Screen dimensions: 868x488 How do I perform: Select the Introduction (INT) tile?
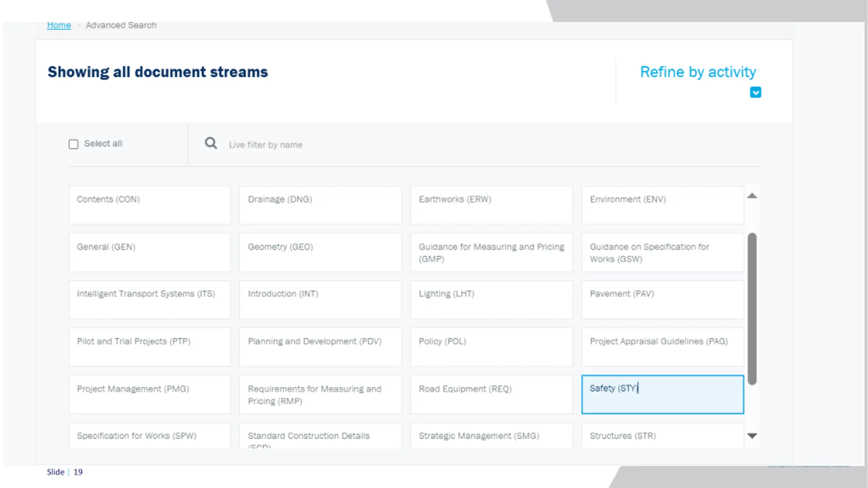point(320,300)
